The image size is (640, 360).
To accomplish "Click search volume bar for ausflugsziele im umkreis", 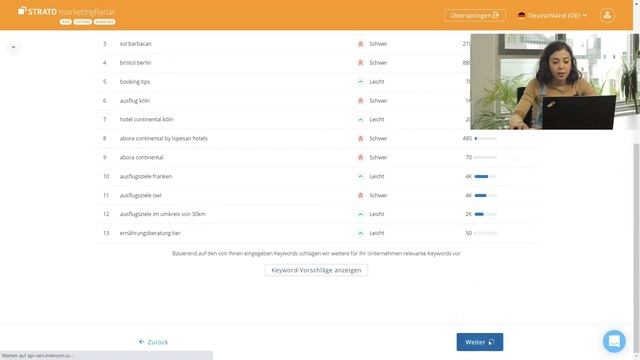I will (486, 214).
